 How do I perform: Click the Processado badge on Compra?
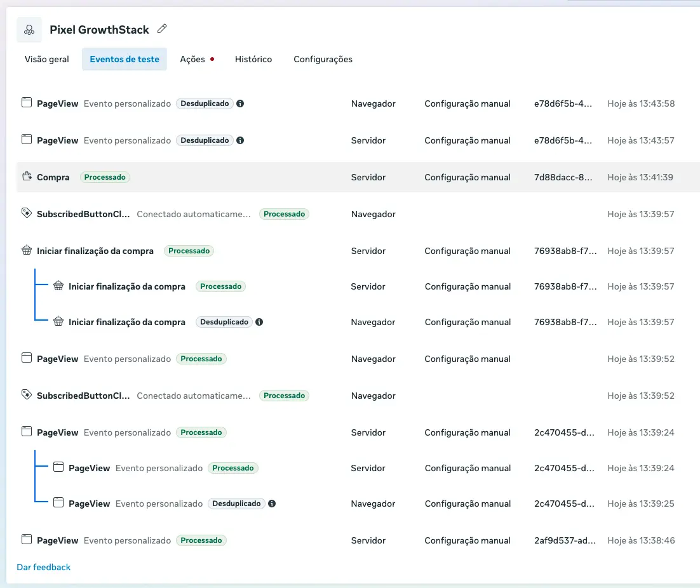[105, 177]
